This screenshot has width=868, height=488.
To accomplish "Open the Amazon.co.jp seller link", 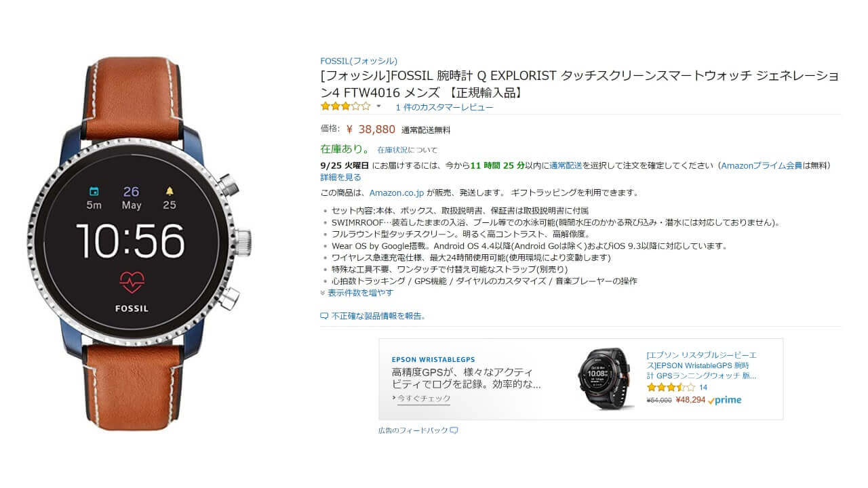I will (x=395, y=192).
